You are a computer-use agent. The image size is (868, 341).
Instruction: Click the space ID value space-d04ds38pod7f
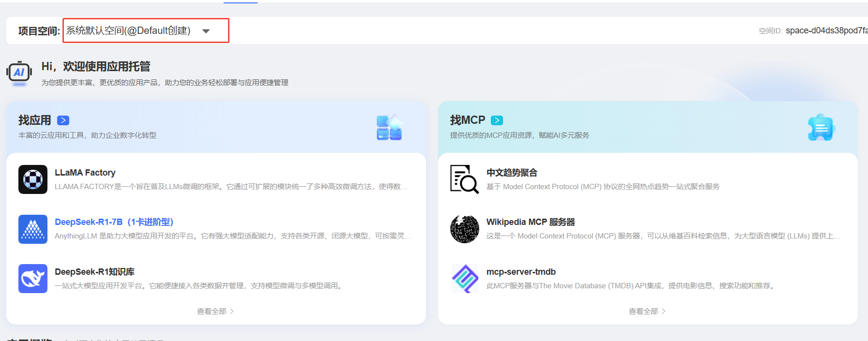827,30
